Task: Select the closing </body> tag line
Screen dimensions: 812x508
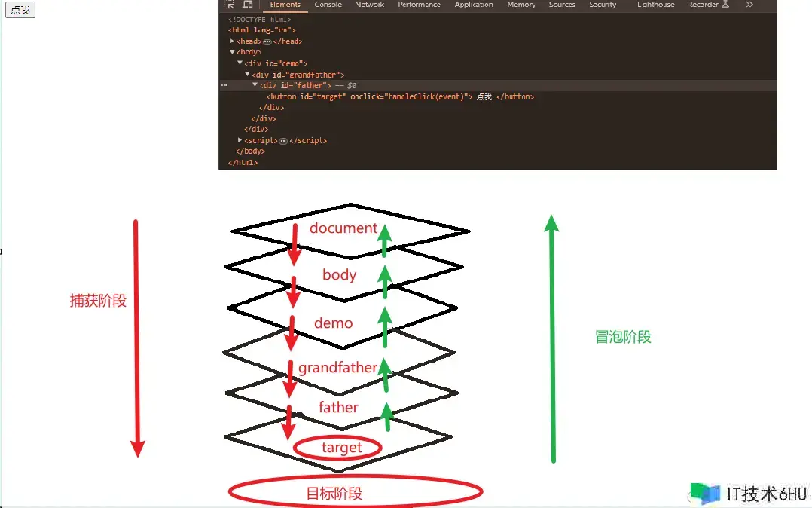Action: [x=250, y=151]
